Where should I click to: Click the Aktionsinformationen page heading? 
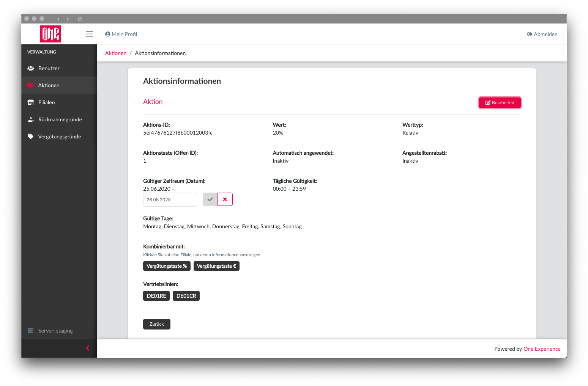click(182, 81)
